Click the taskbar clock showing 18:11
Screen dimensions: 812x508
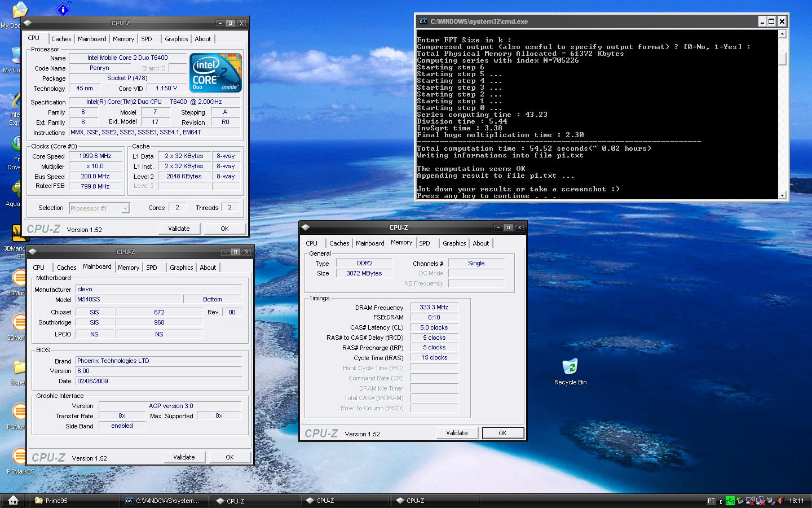click(796, 501)
